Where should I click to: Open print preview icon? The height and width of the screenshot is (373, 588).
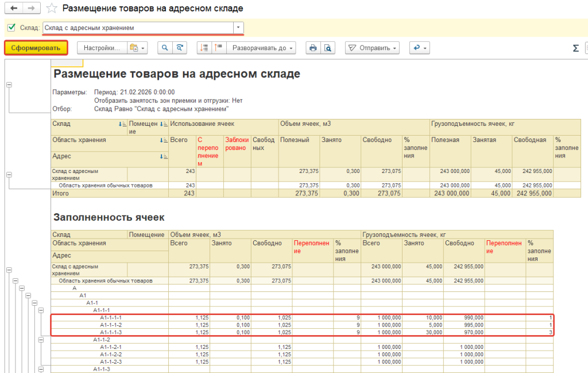pos(327,48)
